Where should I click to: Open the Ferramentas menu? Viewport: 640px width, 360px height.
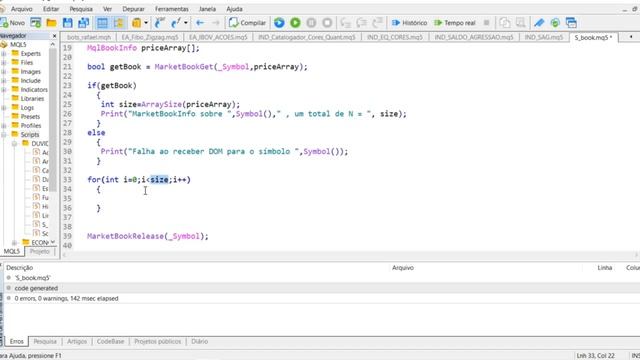point(172,9)
